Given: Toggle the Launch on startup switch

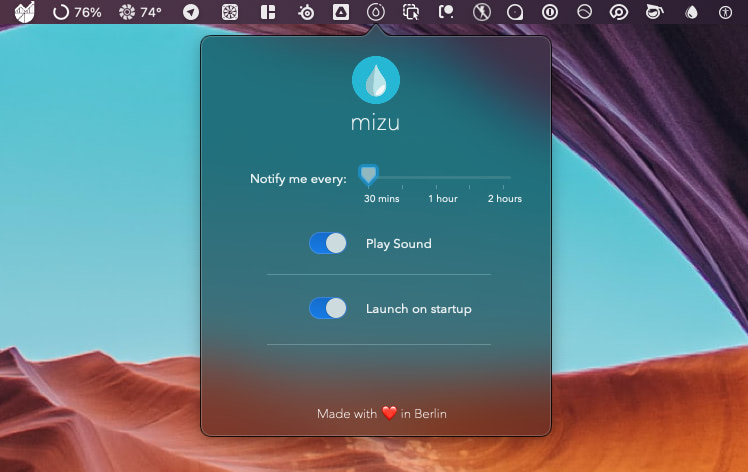Looking at the screenshot, I should point(328,308).
